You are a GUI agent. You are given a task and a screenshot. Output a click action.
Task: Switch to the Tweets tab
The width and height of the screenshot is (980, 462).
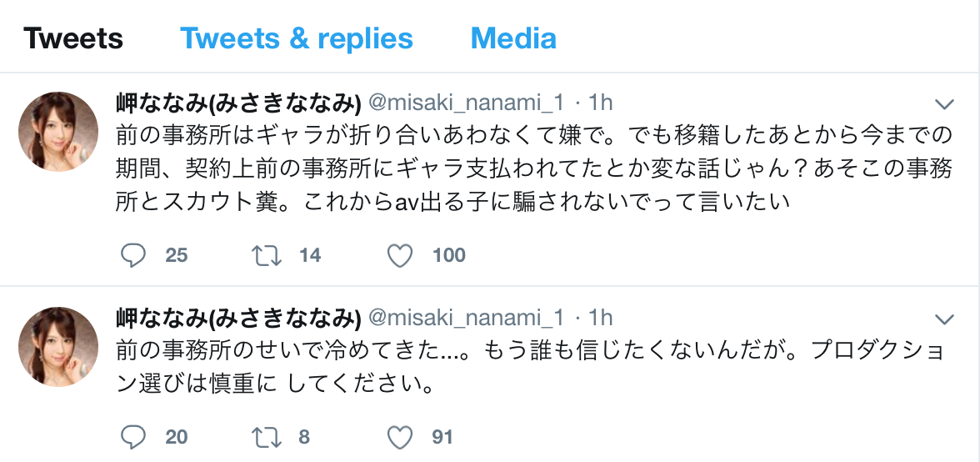pyautogui.click(x=73, y=38)
